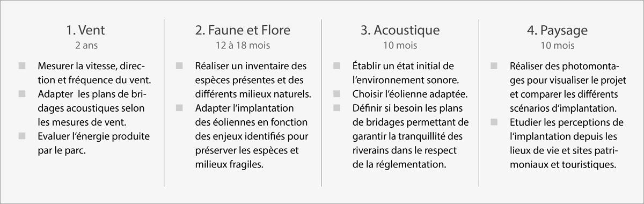Click the bullet beside 'Evaluer l'énergie produite'
The width and height of the screenshot is (644, 204).
tap(22, 135)
